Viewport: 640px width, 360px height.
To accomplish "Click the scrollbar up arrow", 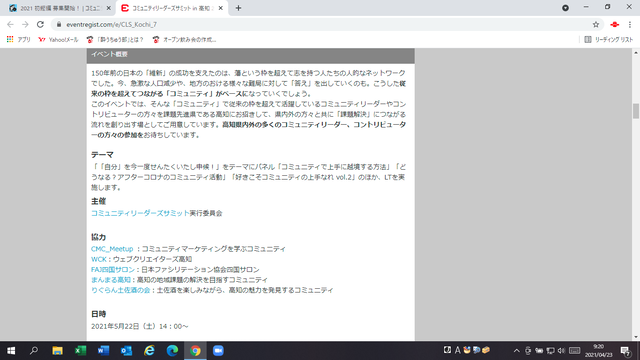I will [x=636, y=53].
